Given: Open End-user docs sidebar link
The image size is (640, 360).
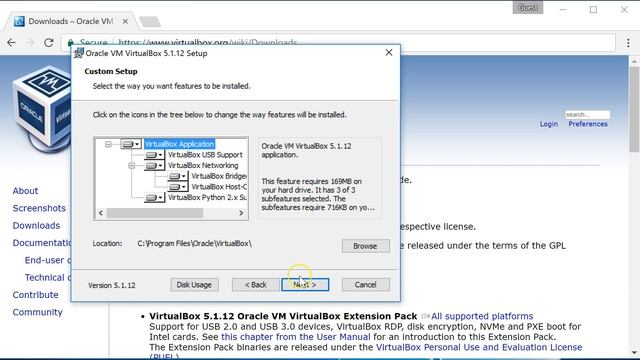Looking at the screenshot, I should click(48, 260).
